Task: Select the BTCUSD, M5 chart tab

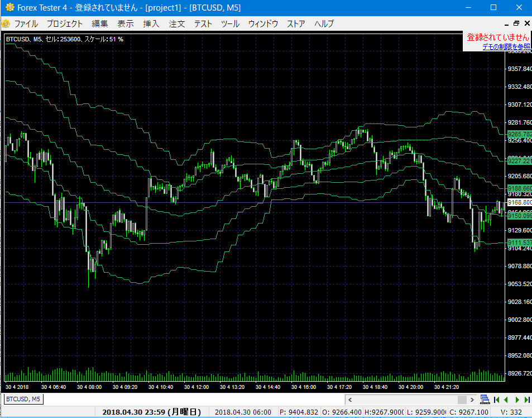Action: pos(23,399)
